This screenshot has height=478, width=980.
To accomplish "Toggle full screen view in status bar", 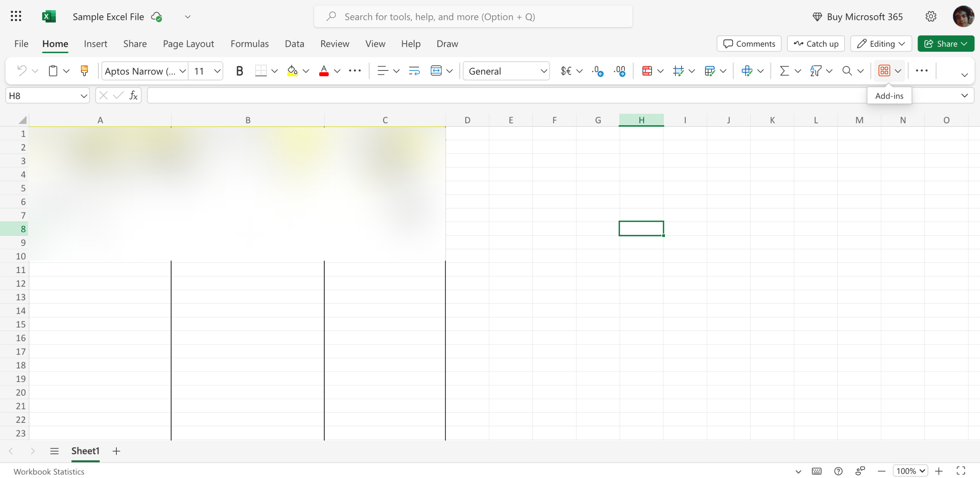I will tap(961, 471).
